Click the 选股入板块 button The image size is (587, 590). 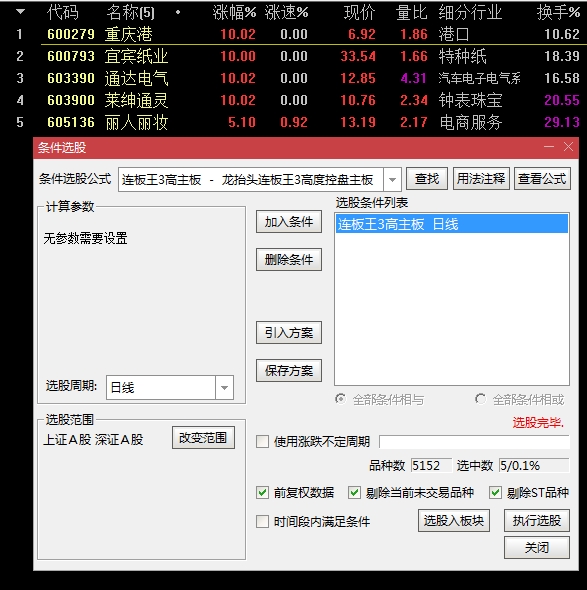tap(454, 521)
